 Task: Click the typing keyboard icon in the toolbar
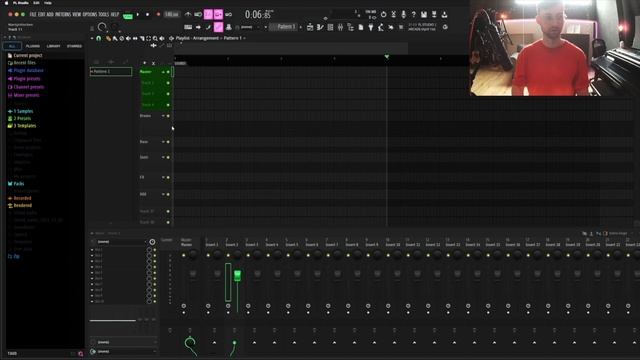coord(188,27)
